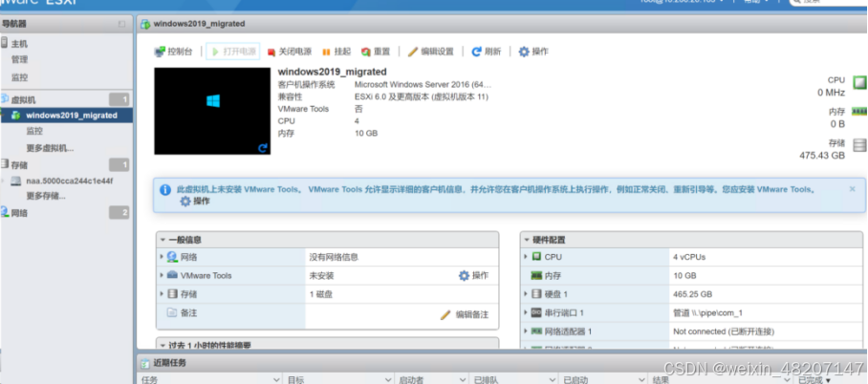
Task: Click the 存储 storage usage icon
Action: coord(859,145)
